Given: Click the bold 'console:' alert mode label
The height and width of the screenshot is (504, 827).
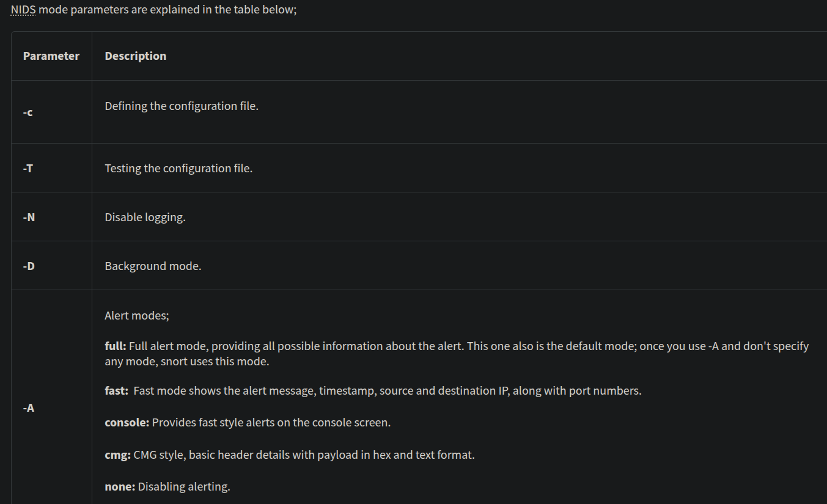Looking at the screenshot, I should 127,422.
